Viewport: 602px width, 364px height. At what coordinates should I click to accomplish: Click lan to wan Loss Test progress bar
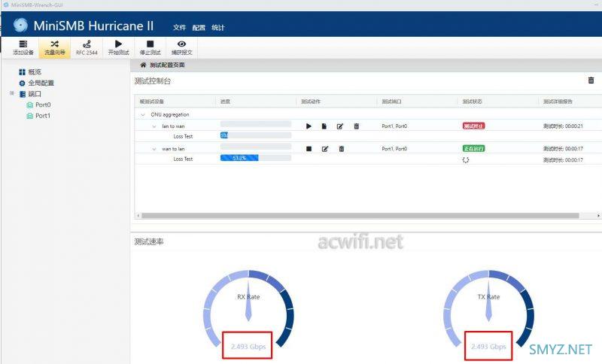256,135
